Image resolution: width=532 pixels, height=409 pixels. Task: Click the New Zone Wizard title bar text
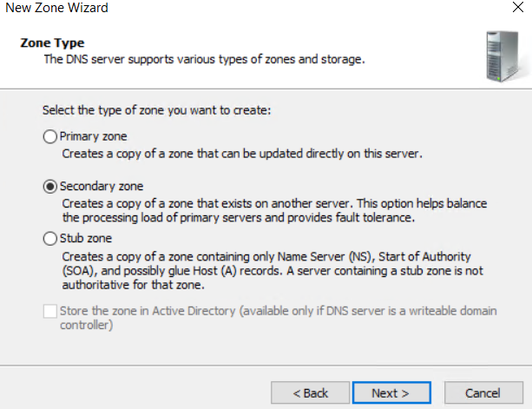(56, 8)
